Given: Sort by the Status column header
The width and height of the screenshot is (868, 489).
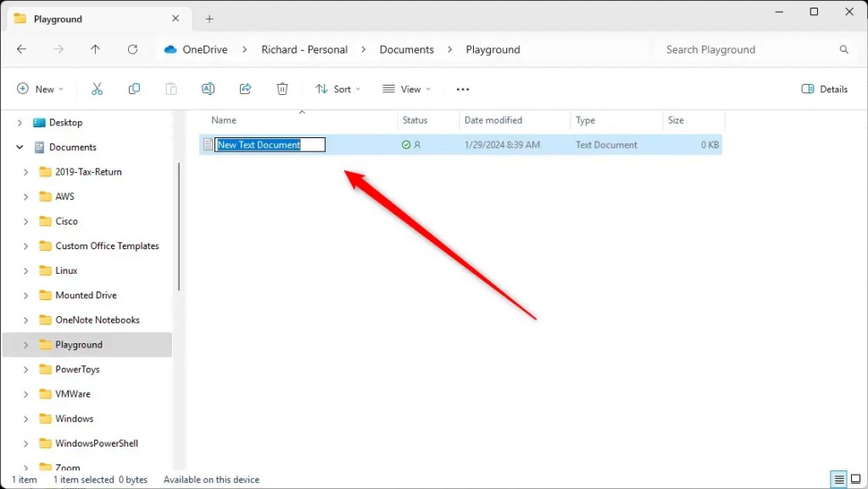Looking at the screenshot, I should pos(415,120).
